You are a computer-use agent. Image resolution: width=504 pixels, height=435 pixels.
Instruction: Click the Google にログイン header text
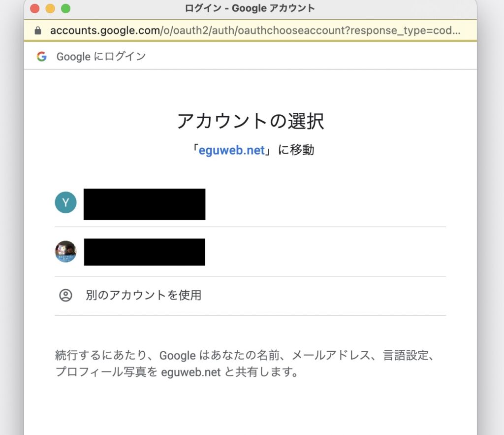[101, 57]
